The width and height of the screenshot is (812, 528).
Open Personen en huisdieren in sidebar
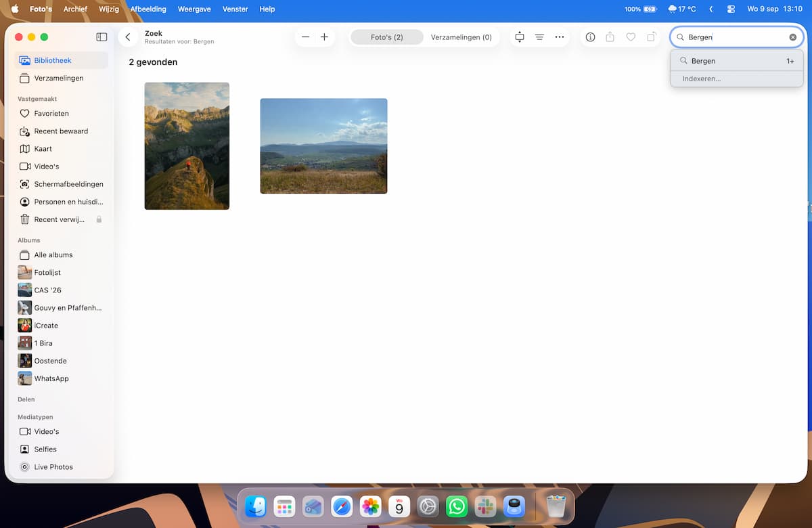click(x=62, y=202)
